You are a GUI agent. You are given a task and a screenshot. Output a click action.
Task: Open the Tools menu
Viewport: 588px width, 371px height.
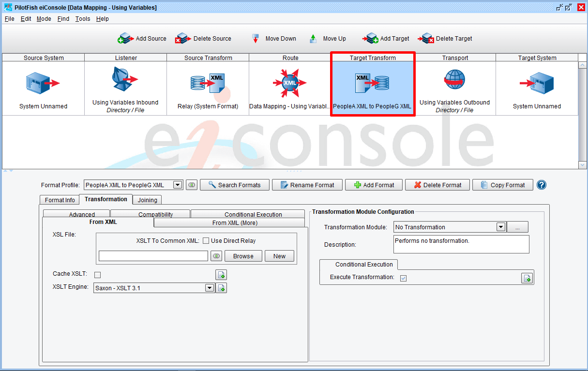tap(83, 19)
